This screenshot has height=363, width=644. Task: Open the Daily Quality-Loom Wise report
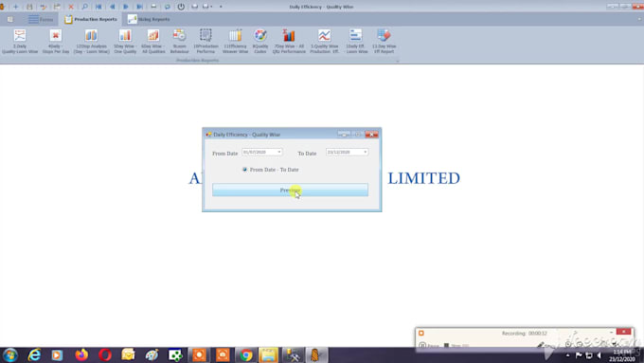[20, 42]
